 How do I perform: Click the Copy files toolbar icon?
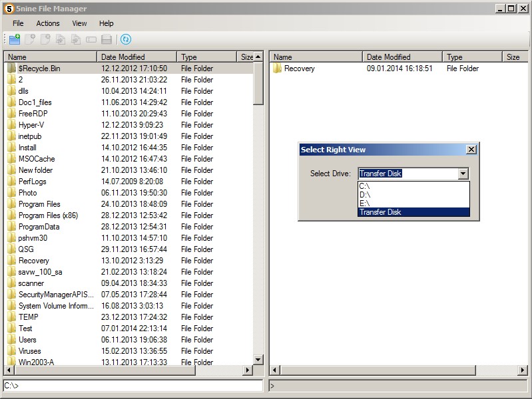point(61,39)
